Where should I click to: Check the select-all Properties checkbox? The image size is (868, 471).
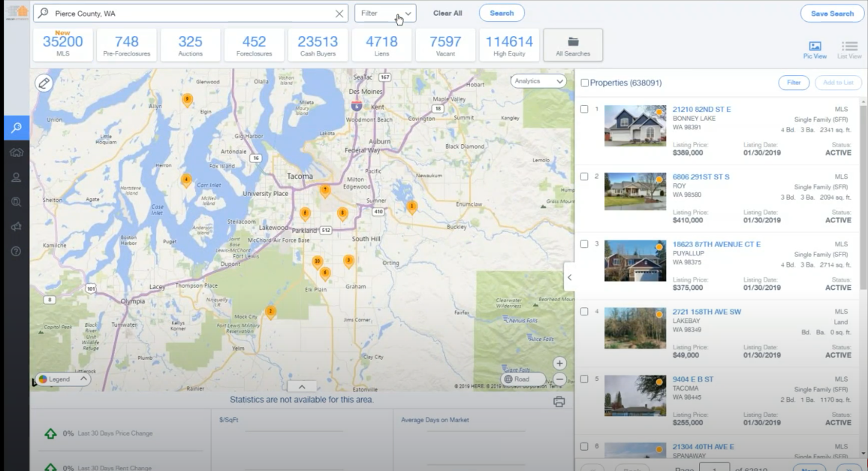pos(585,83)
